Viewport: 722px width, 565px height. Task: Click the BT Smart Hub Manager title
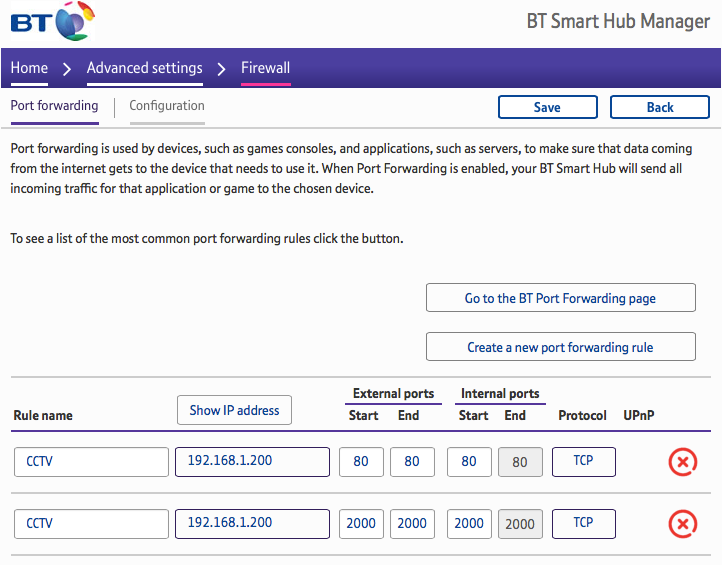[x=618, y=21]
